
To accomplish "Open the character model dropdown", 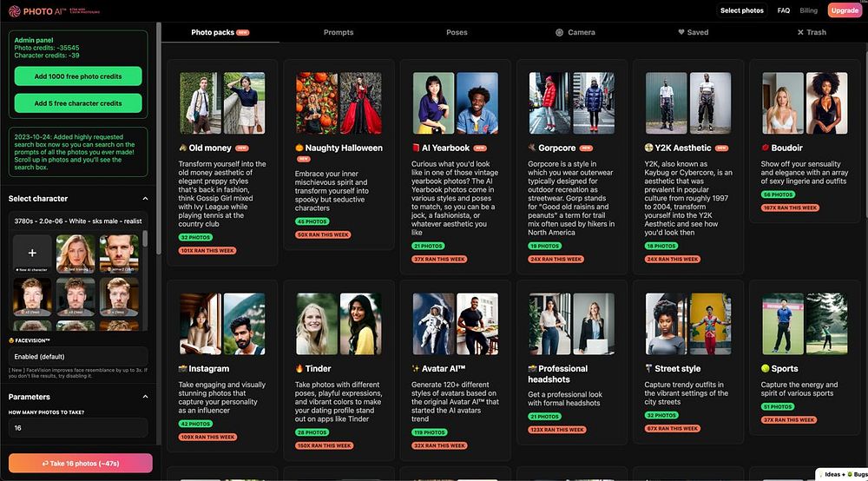I will [x=78, y=221].
